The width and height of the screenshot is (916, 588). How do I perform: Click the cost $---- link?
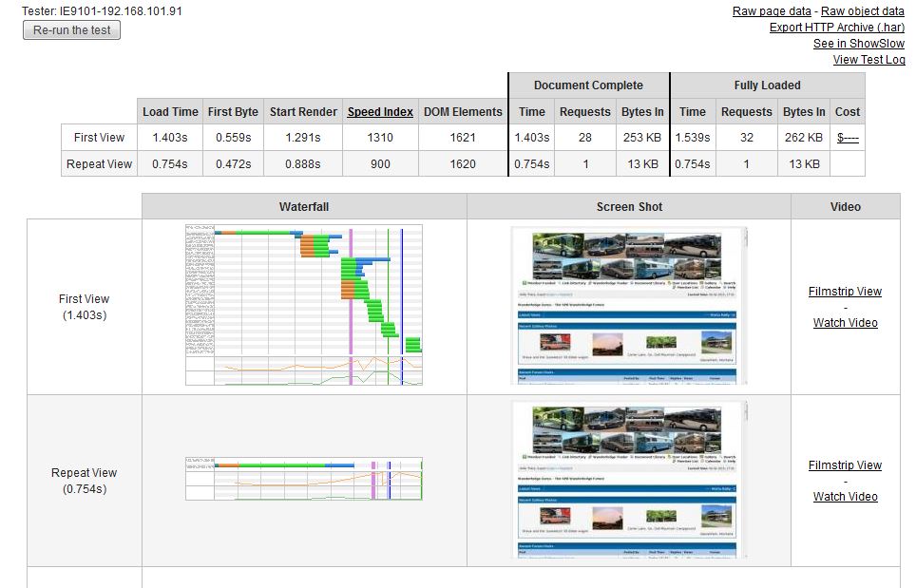tap(848, 138)
